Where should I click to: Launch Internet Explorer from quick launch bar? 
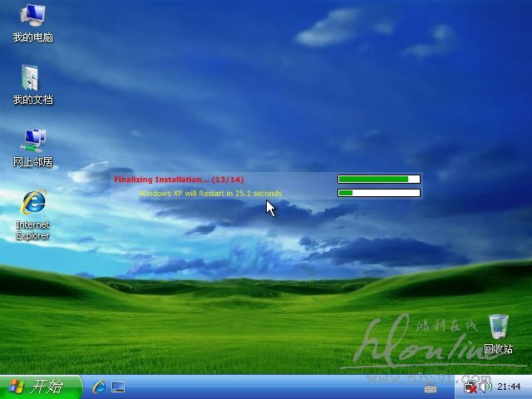click(99, 387)
